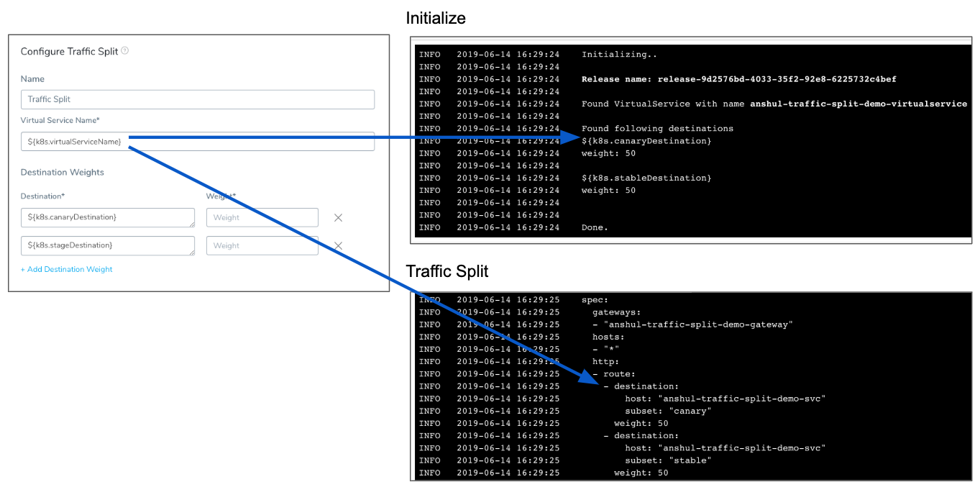Edit the Name field containing Traffic Split

[x=198, y=99]
